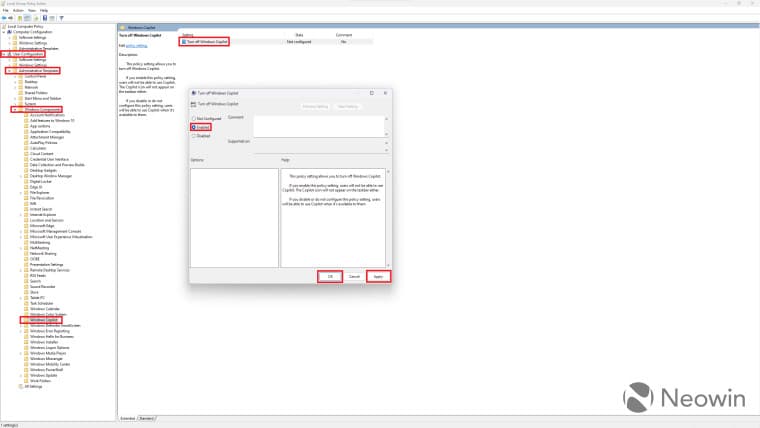Switch to the Standard tab
The image size is (760, 428).
(146, 417)
